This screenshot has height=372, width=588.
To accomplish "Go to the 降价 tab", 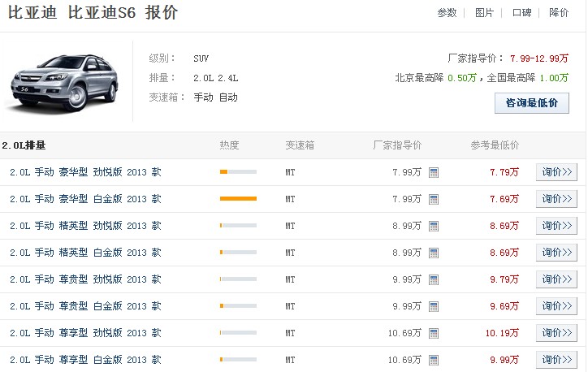I will click(559, 13).
